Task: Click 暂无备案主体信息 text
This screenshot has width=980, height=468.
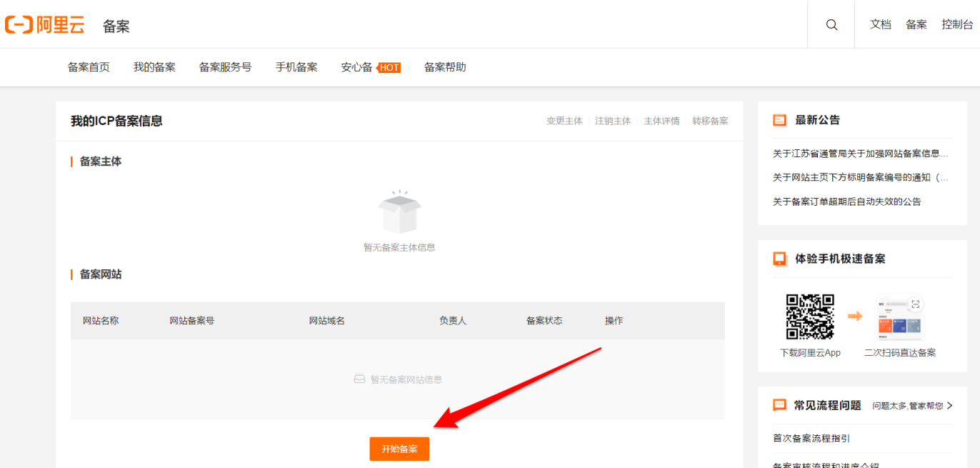Action: pos(399,248)
